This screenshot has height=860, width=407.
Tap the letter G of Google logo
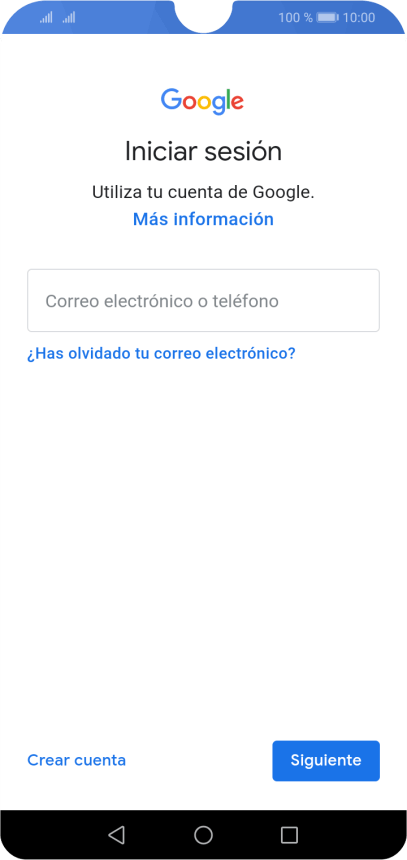point(172,99)
